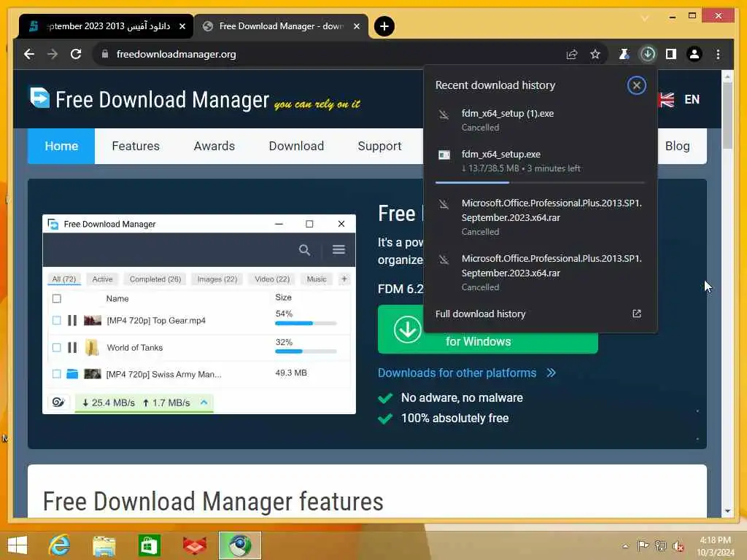View site security lock icon
Viewport: 747px width, 560px height.
click(105, 54)
